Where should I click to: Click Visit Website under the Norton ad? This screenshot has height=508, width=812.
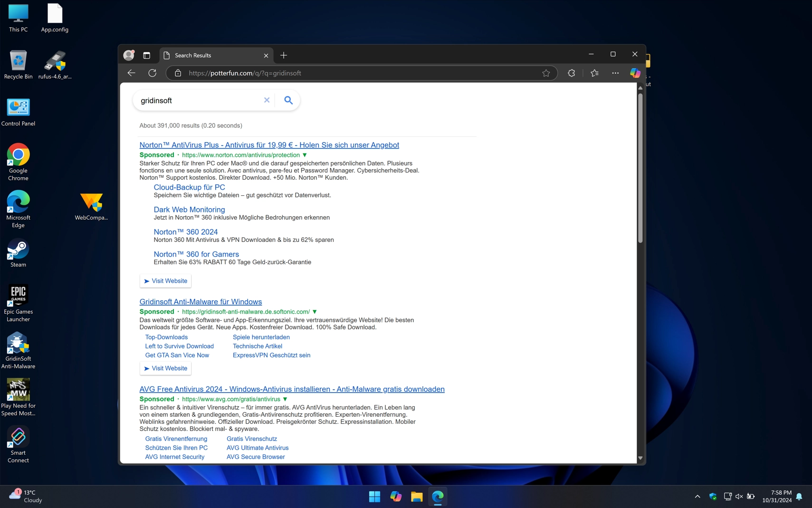165,281
